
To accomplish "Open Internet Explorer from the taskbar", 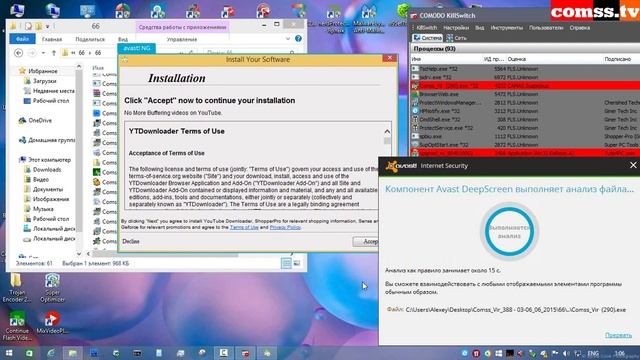I will tap(51, 353).
